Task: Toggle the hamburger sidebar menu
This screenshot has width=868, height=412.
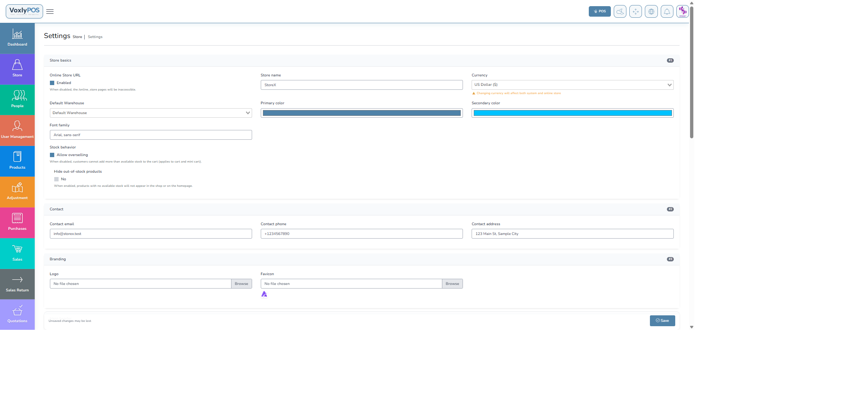Action: (x=50, y=12)
